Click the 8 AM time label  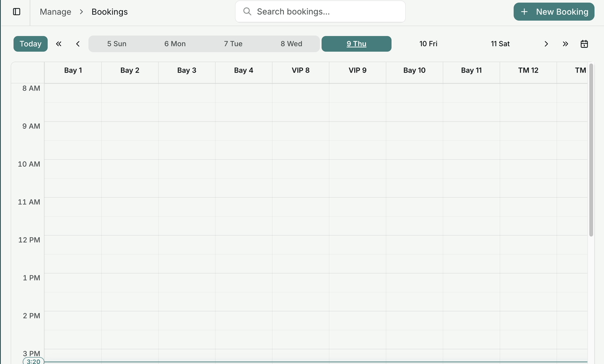coord(31,88)
